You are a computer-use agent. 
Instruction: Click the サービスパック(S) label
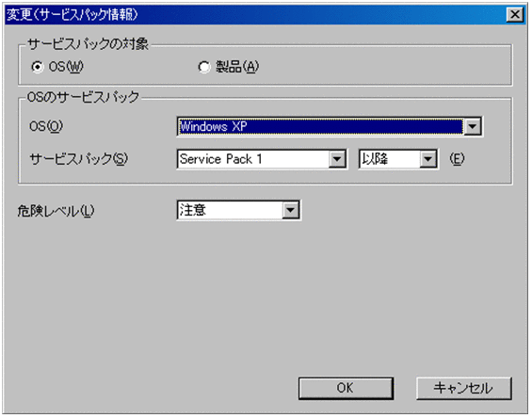pyautogui.click(x=79, y=159)
